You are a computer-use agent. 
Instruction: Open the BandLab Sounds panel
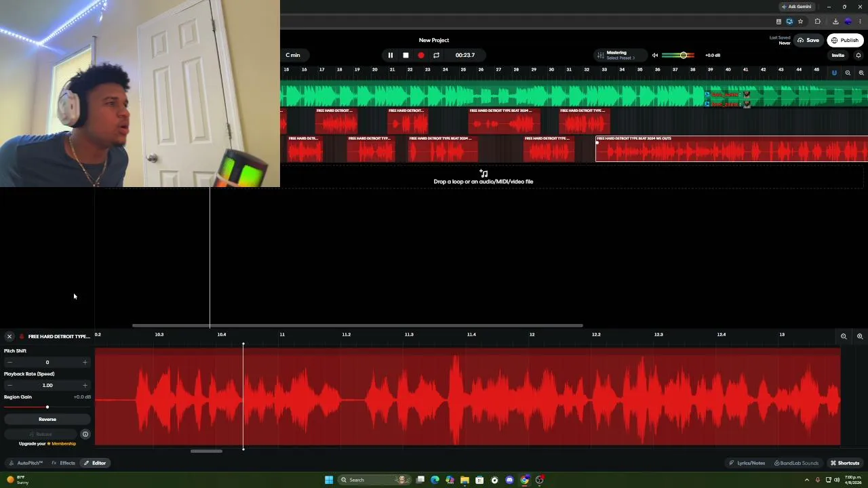tap(797, 463)
